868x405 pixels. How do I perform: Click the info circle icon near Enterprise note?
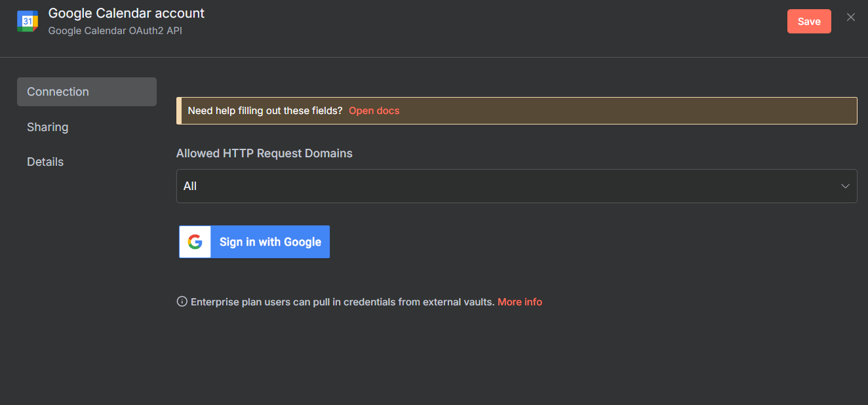[x=182, y=301]
